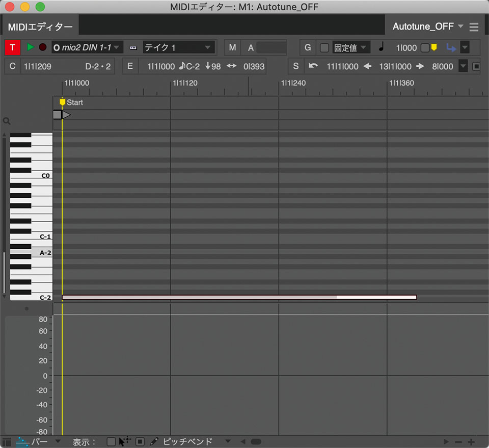Click the 13|1|000 selection end value

[x=395, y=66]
